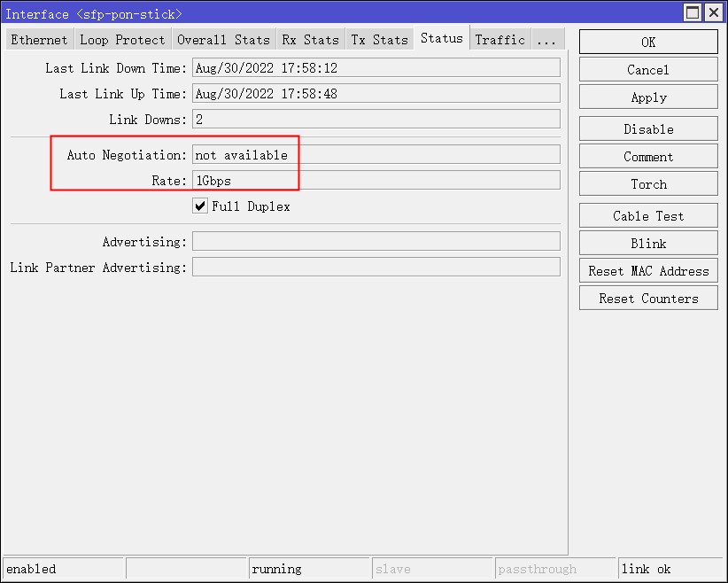Screen dimensions: 728x583
Task: Click the Last Link Down Time field
Action: coord(376,68)
